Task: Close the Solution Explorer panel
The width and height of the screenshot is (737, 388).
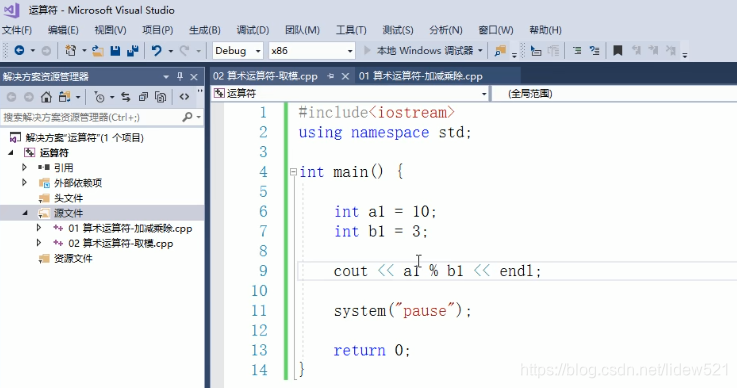Action: pyautogui.click(x=194, y=77)
